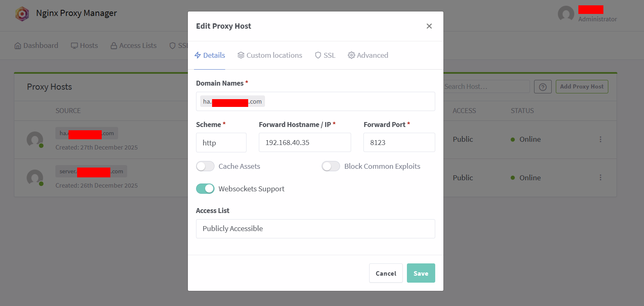Click the Nginx Proxy Manager logo icon
Image resolution: width=644 pixels, height=306 pixels.
[22, 14]
